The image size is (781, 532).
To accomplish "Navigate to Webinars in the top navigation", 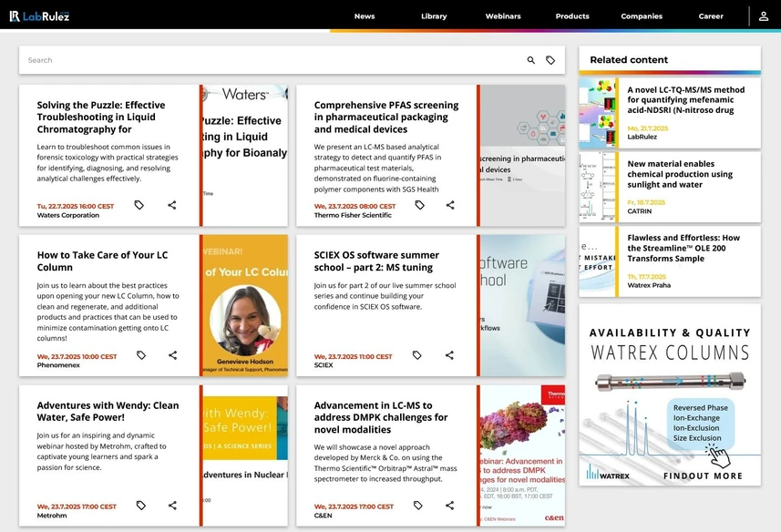I will coord(502,15).
